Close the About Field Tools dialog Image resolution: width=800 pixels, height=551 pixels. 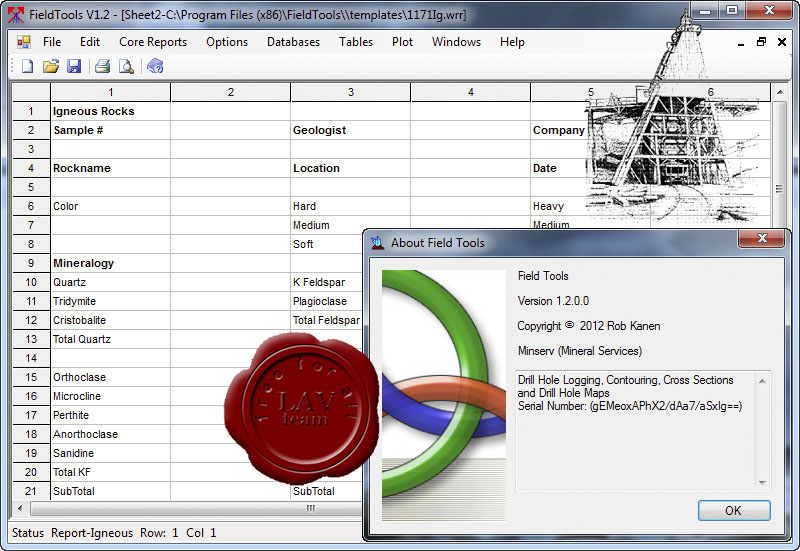[x=762, y=238]
